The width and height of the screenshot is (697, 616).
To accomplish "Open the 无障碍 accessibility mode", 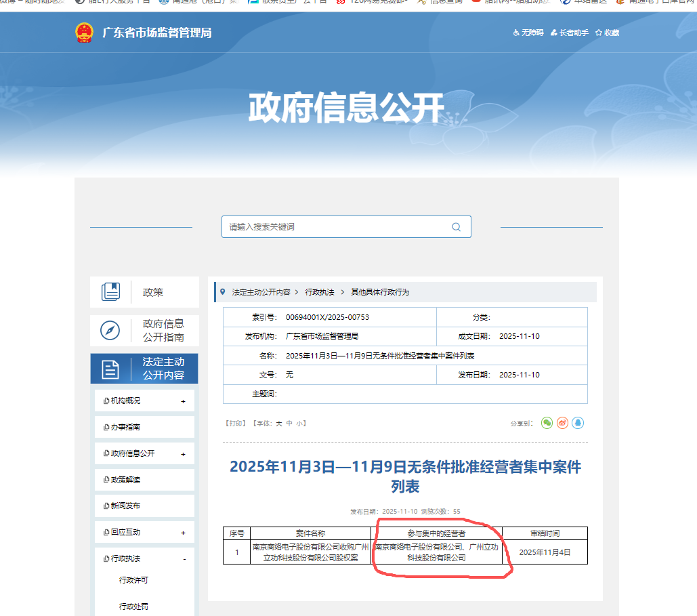I will (528, 33).
